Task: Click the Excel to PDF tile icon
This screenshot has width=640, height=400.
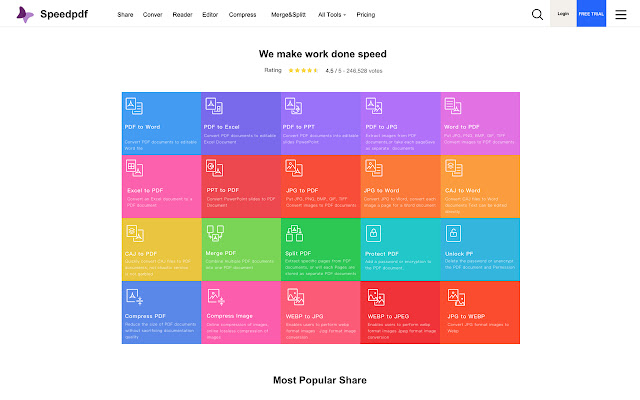Action: 134,168
